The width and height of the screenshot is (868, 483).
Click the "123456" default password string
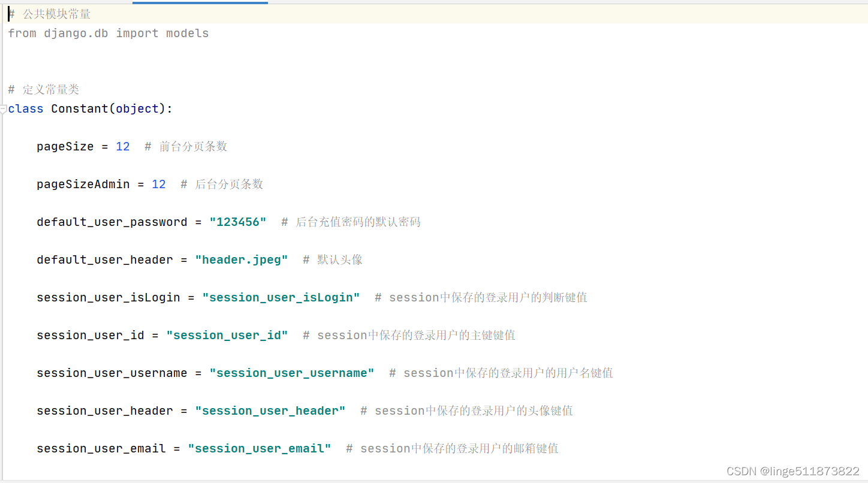(238, 221)
